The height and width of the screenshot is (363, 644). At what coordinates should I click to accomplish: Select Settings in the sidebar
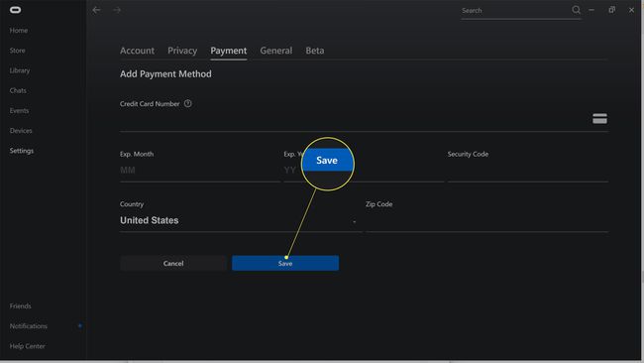(22, 151)
